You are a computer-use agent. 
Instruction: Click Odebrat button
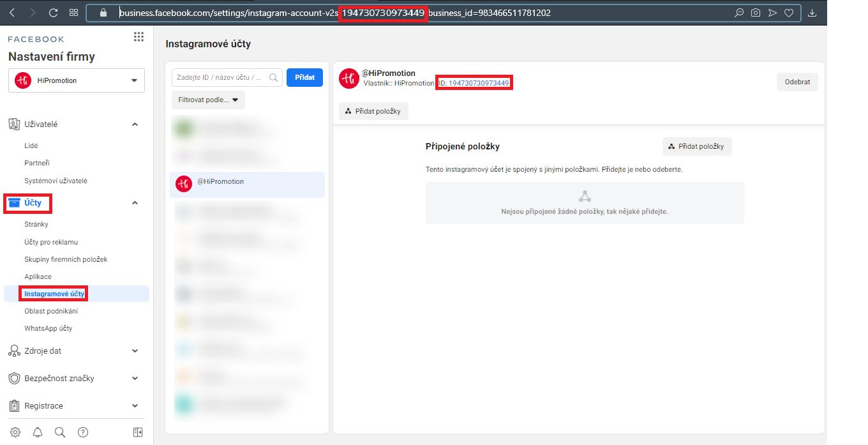pos(797,82)
